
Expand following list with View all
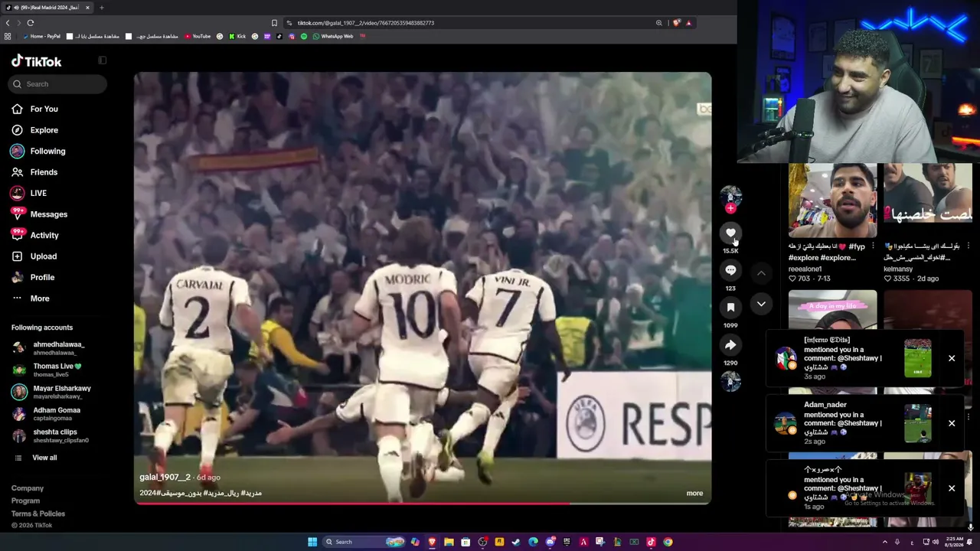[x=44, y=458]
